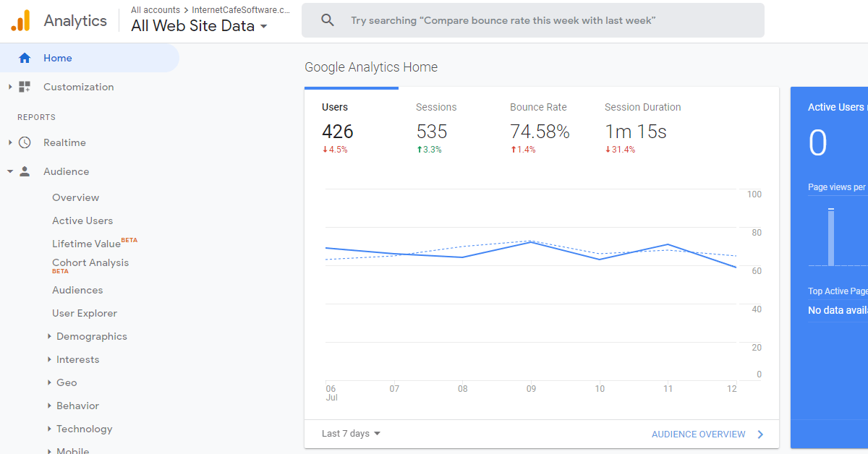Click the Analytics title text
868x454 pixels.
(x=75, y=20)
